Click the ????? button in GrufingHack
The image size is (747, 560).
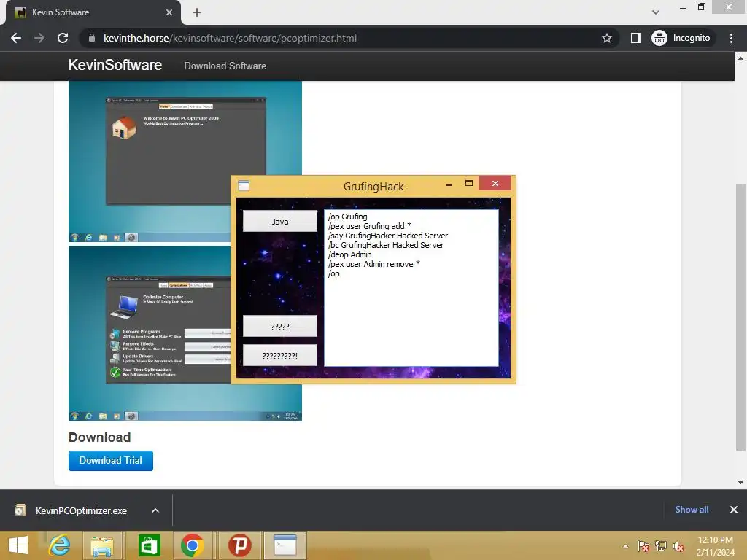(279, 326)
